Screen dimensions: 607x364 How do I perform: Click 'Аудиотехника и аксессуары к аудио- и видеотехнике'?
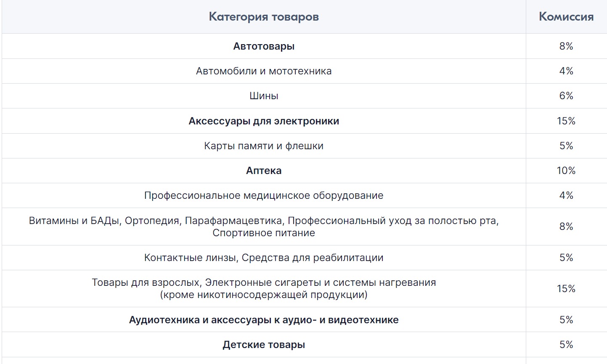[264, 320]
